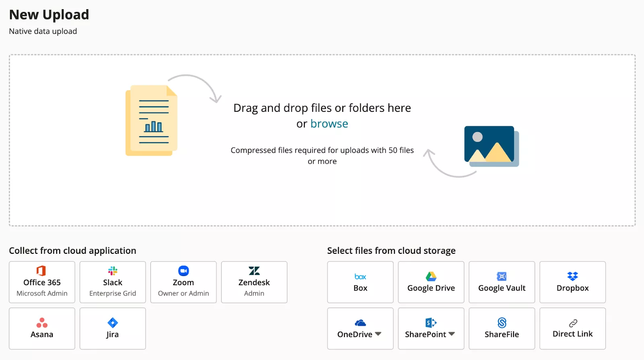Image resolution: width=644 pixels, height=360 pixels.
Task: Expand the OneDrive dropdown arrow
Action: [378, 334]
